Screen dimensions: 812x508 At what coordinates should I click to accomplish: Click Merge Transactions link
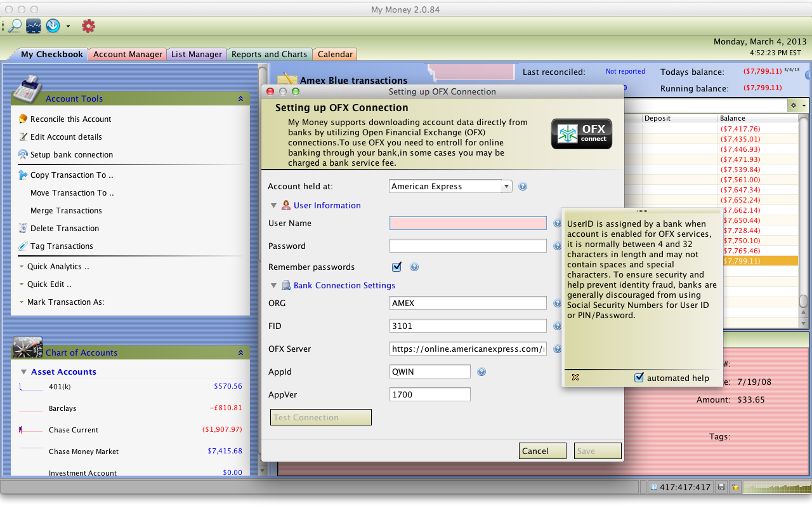(66, 210)
